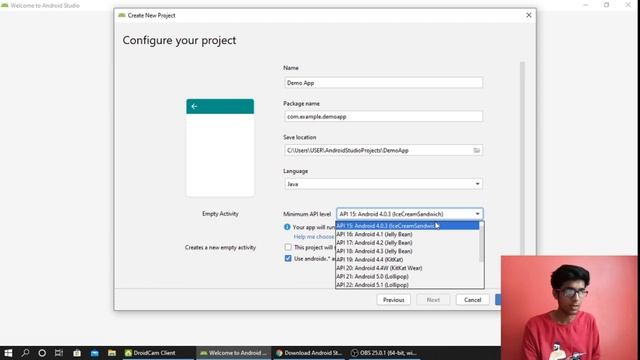Switch to OBS 25.0.1 in the taskbar

(x=384, y=353)
